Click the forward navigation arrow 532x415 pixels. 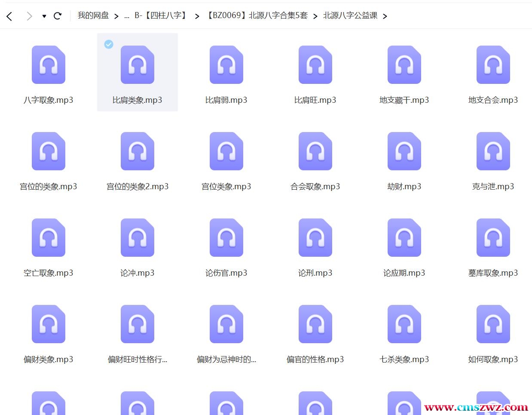29,16
